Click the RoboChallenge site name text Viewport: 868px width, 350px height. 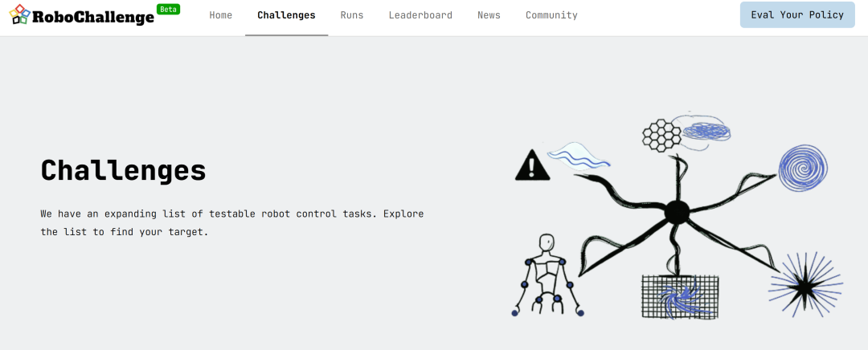pyautogui.click(x=93, y=17)
